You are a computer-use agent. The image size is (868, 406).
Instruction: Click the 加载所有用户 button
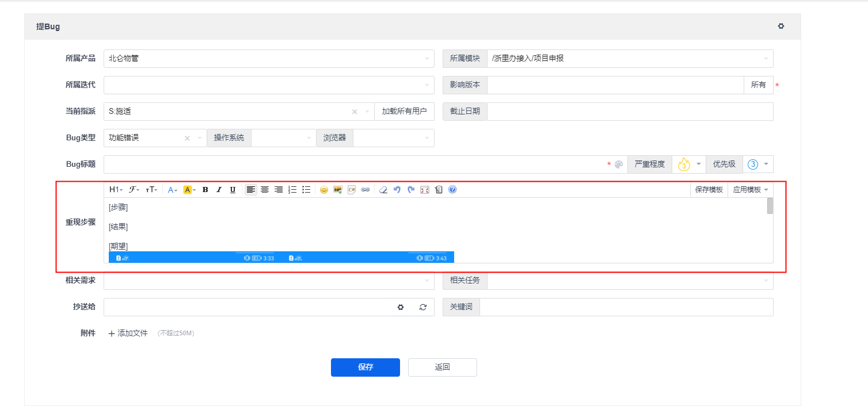404,112
